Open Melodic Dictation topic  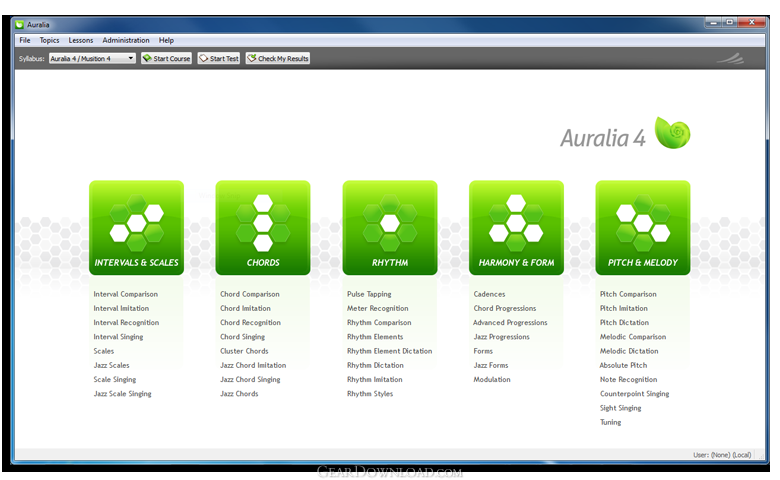click(x=629, y=351)
